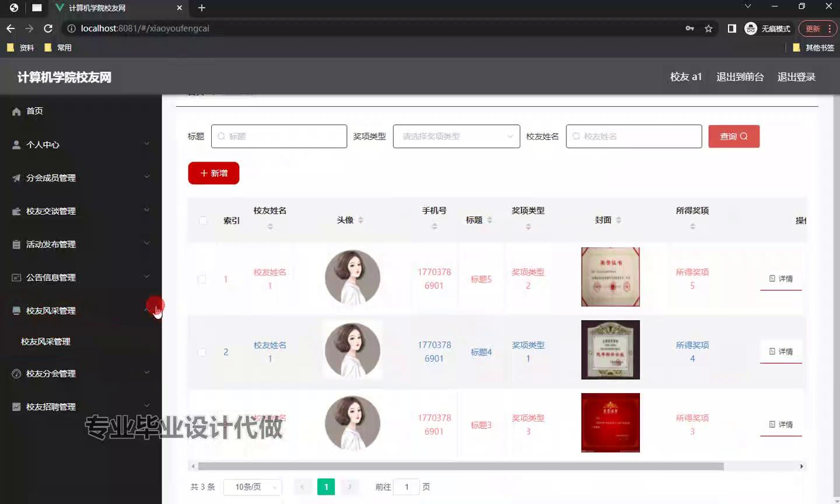Viewport: 840px width, 504px height.
Task: Open the 校友交谈管理 menu
Action: pos(80,211)
